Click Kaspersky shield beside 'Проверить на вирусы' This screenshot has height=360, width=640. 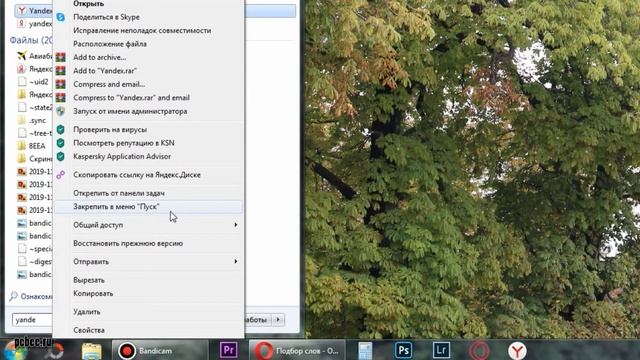60,130
